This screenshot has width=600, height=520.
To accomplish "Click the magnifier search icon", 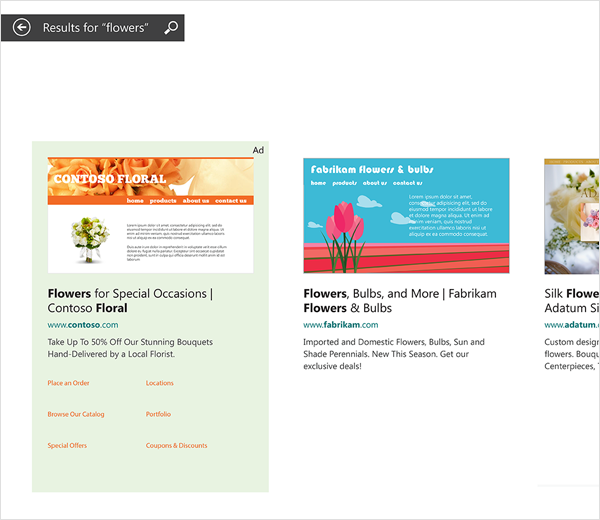I will click(x=171, y=28).
